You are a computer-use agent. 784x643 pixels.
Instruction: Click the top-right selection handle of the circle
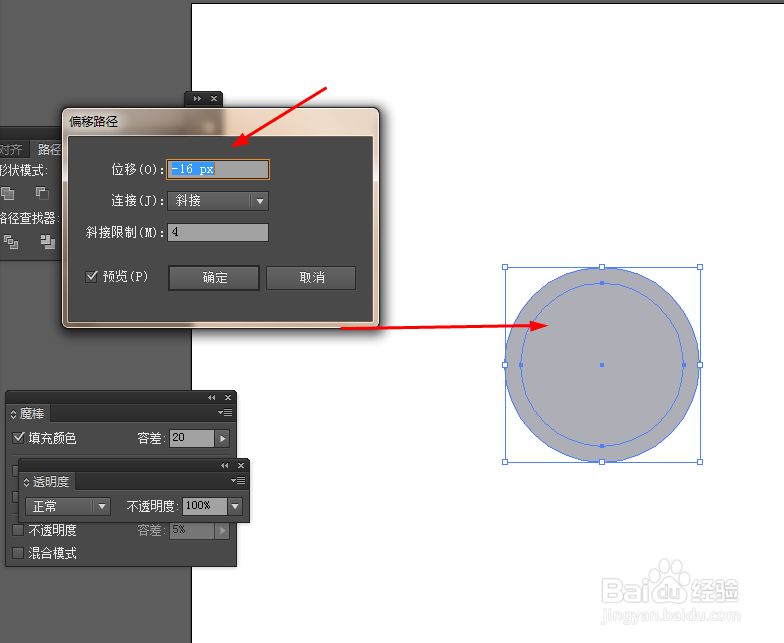click(700, 267)
